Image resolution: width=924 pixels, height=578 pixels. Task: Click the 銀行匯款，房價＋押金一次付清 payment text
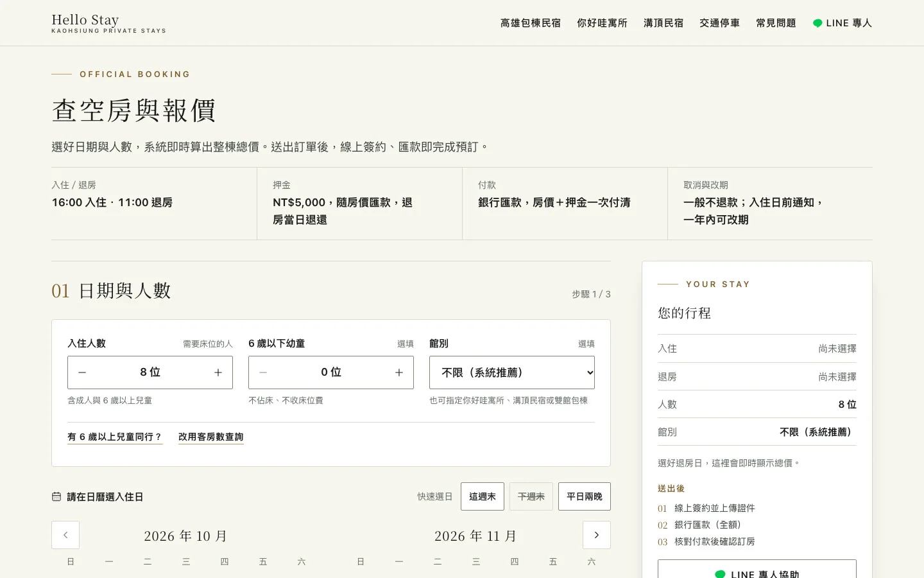[x=554, y=202]
